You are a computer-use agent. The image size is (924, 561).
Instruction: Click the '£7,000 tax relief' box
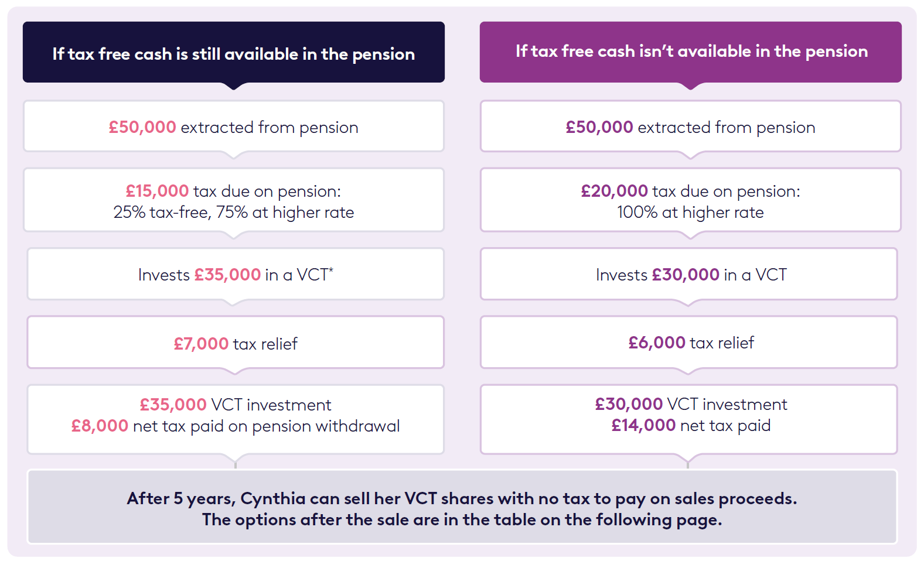[235, 344]
